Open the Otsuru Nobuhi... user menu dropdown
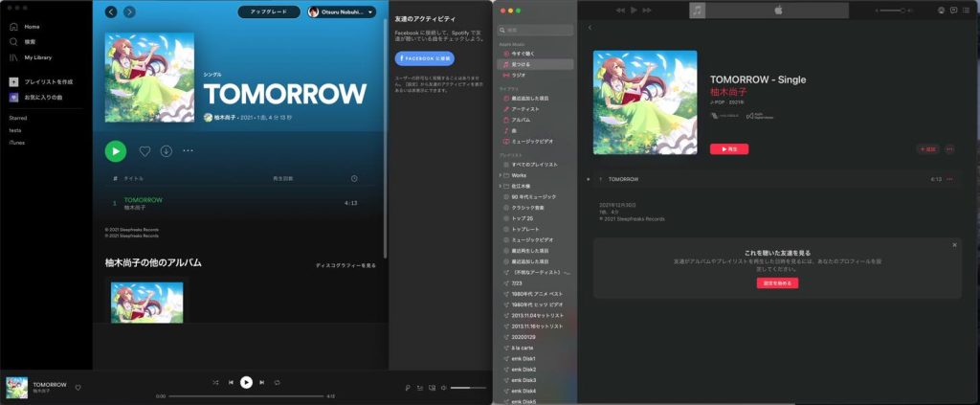Viewport: 980px width, 405px height. (342, 11)
